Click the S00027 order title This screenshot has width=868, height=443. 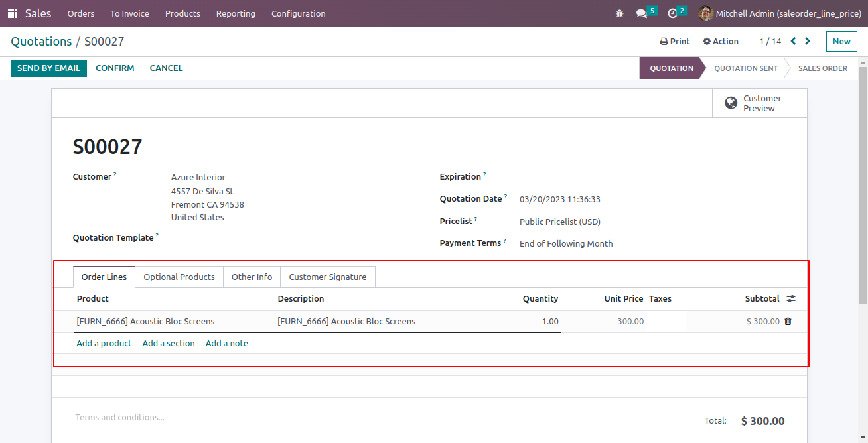(x=108, y=147)
